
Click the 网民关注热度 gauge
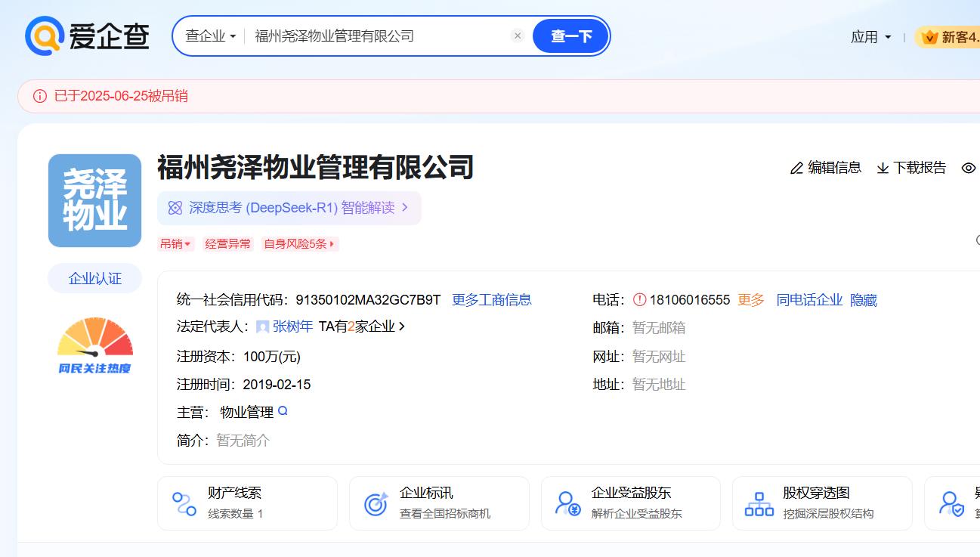tap(94, 345)
